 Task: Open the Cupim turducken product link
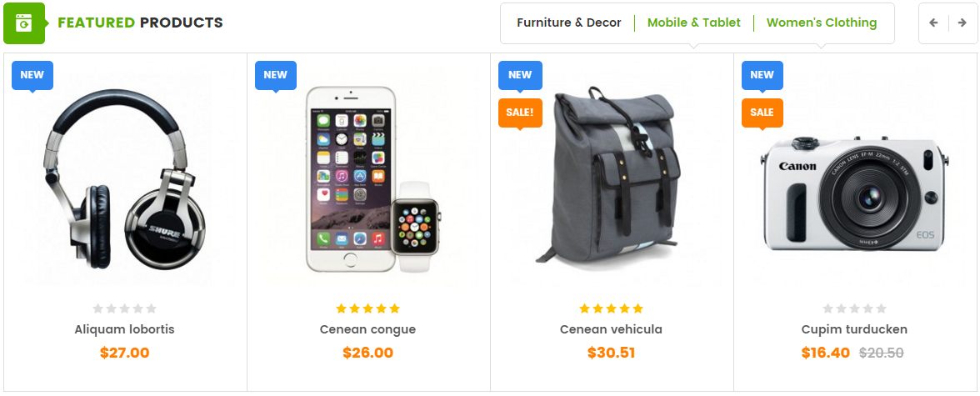(853, 329)
